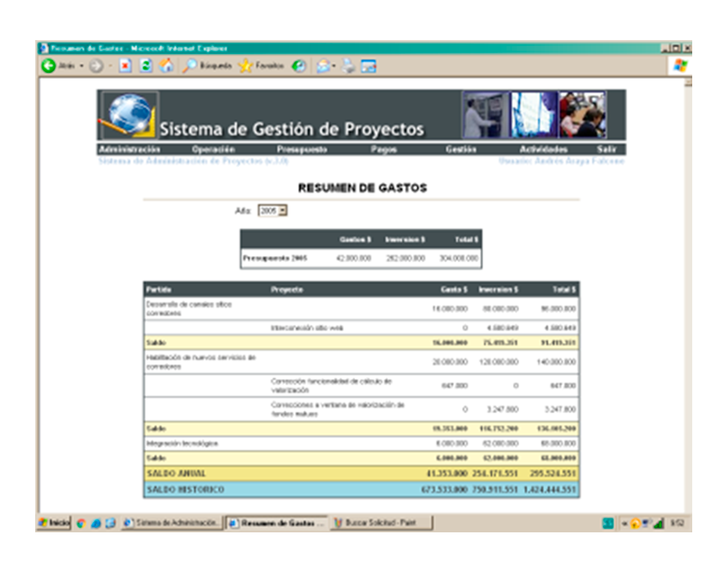This screenshot has height=573, width=728.
Task: Click the Atrás back navigation icon
Action: [x=49, y=66]
